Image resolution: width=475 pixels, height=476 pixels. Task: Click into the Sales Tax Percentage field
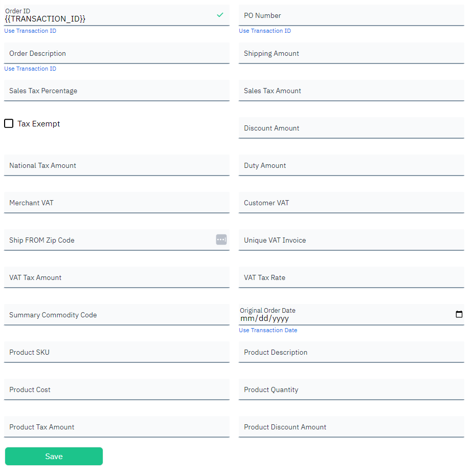[117, 91]
